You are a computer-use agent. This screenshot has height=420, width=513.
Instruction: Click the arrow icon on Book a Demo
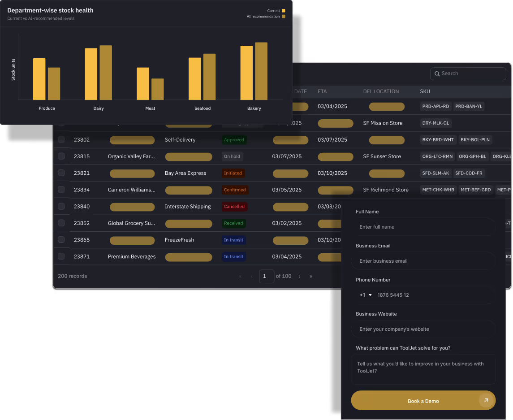tap(486, 401)
